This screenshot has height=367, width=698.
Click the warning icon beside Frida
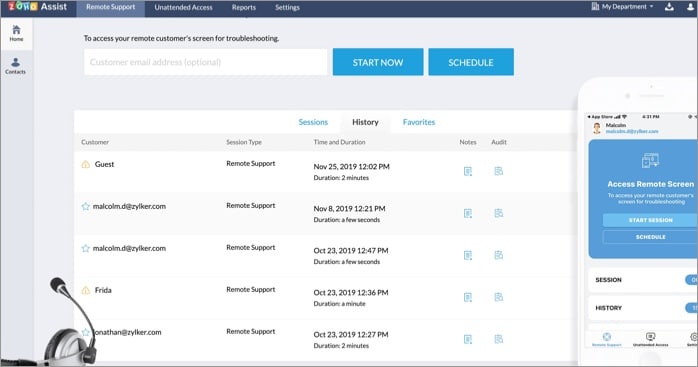coord(85,290)
